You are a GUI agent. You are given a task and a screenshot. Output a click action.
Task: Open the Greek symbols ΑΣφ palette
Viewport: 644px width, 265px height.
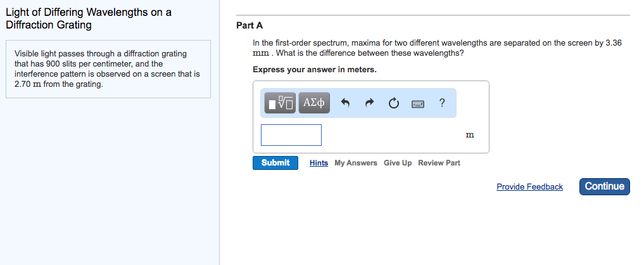pos(314,103)
